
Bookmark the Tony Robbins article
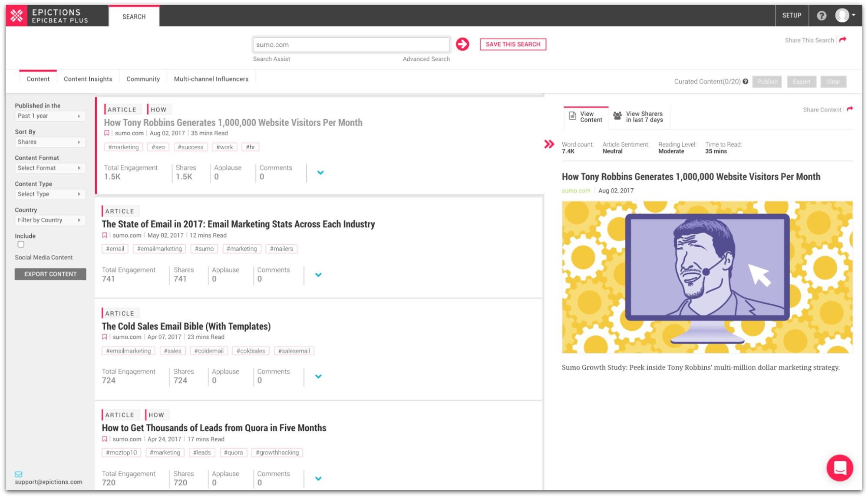tap(107, 133)
